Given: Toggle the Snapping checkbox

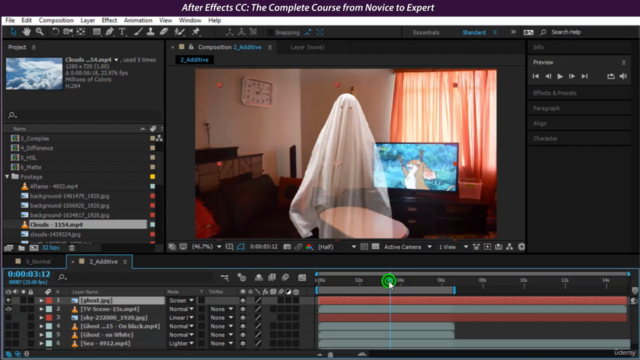Looking at the screenshot, I should click(270, 32).
